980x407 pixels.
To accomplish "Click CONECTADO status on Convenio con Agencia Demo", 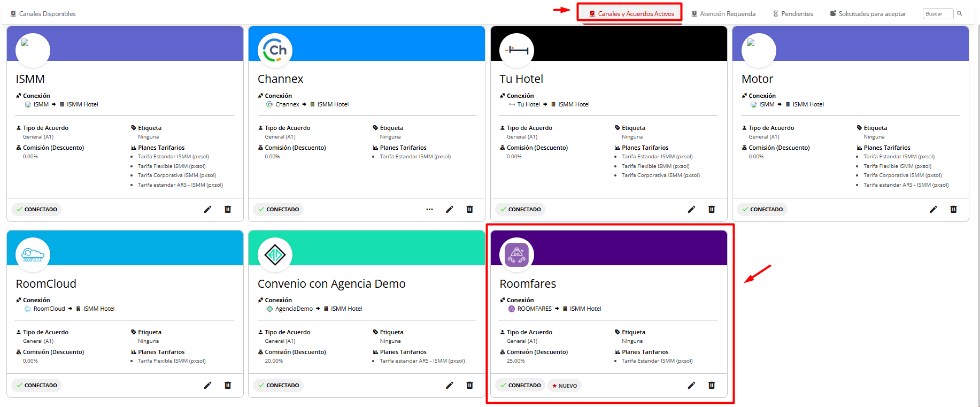I will click(x=278, y=385).
